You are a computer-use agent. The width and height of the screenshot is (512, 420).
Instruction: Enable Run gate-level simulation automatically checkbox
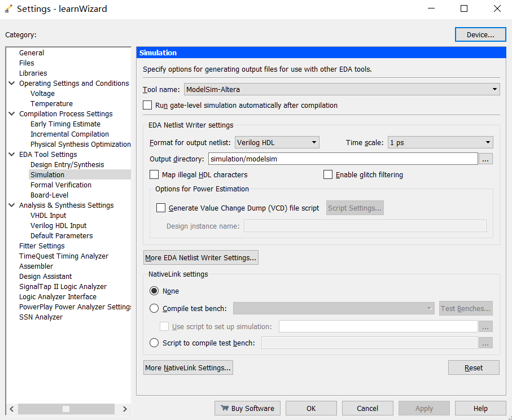pos(147,105)
